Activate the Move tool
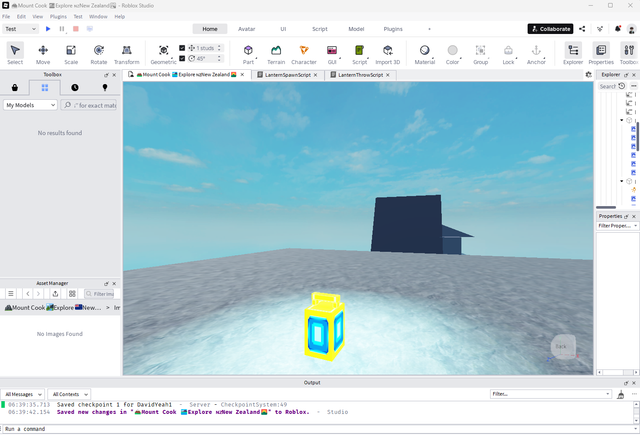This screenshot has height=437, width=640. 43,53
